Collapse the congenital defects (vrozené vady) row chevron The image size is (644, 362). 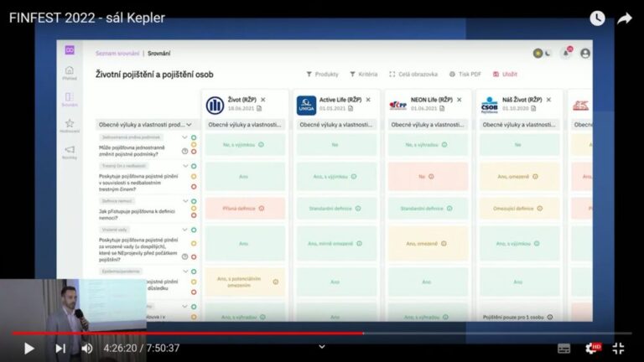tap(184, 230)
